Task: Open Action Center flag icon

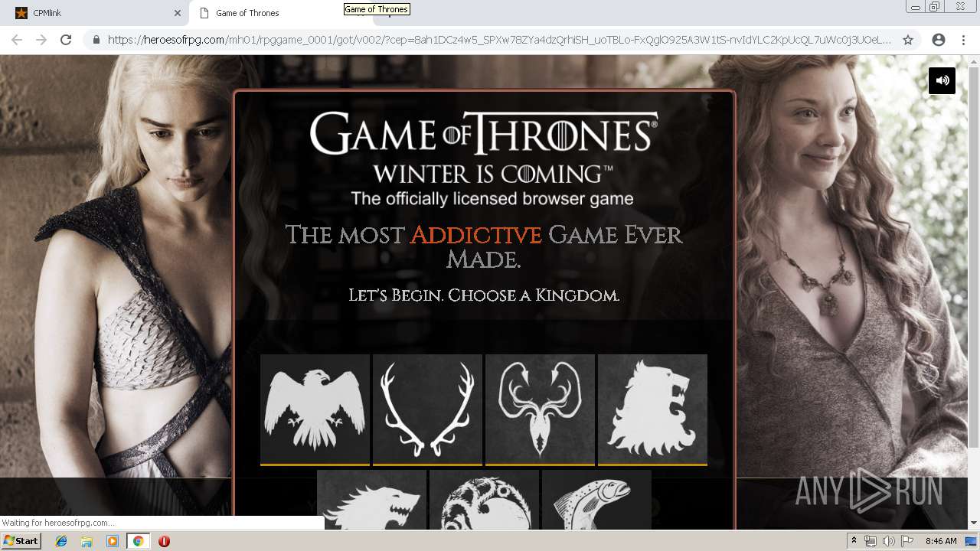Action: [x=907, y=541]
